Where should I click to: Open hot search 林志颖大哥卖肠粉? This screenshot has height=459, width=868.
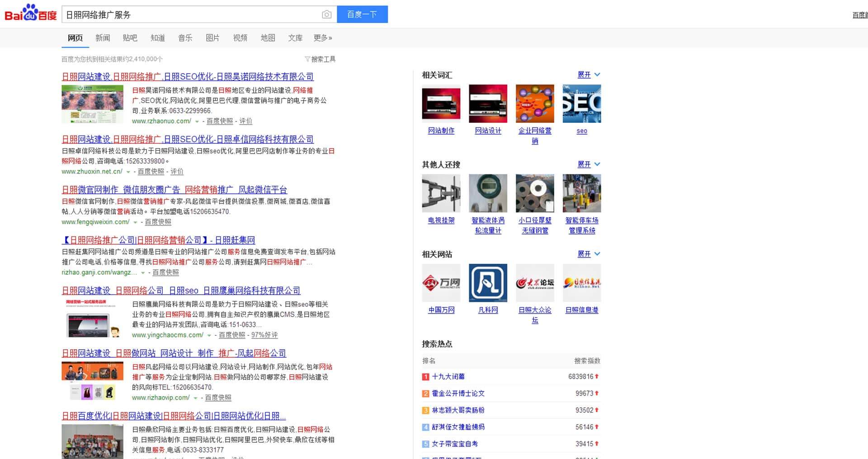tap(458, 410)
